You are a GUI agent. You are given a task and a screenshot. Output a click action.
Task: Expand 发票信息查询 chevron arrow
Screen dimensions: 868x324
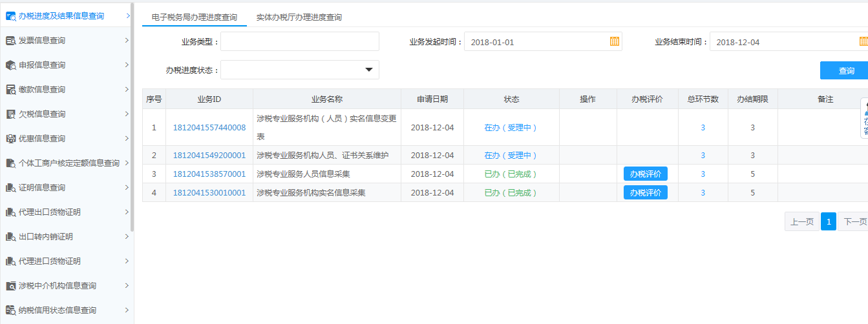coord(127,41)
